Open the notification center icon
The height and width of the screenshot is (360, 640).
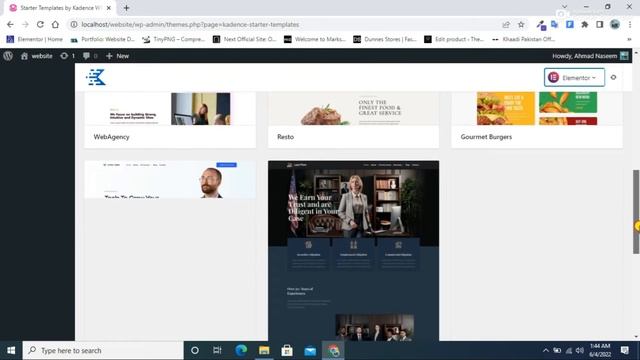tap(625, 350)
